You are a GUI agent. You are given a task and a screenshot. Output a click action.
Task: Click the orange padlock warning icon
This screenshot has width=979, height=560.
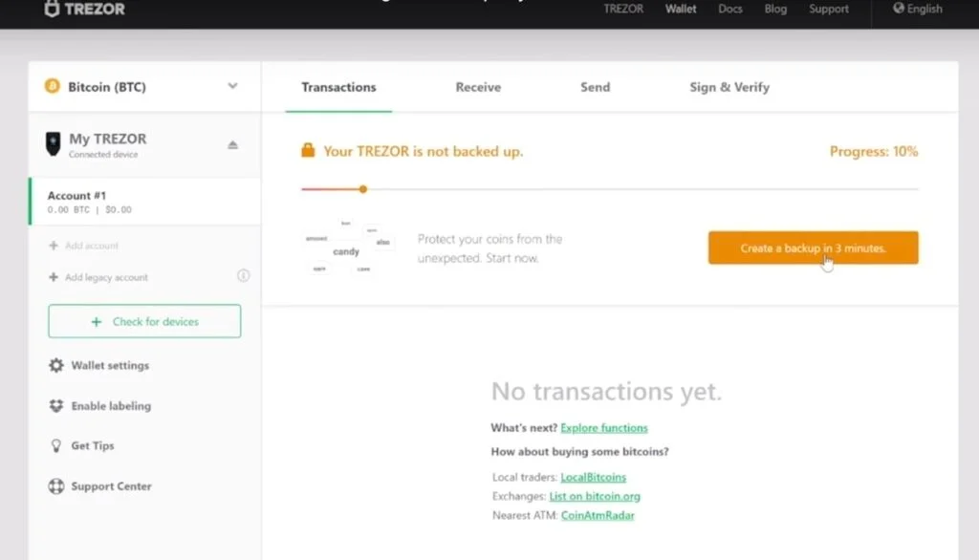click(308, 151)
